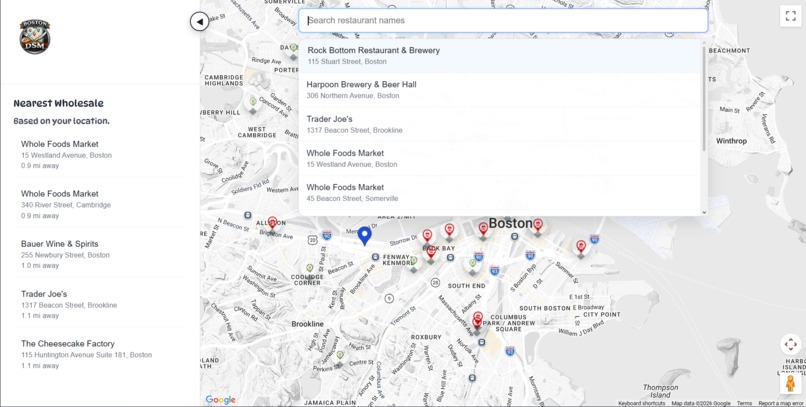Click the Google logo on the map
The height and width of the screenshot is (407, 806).
tap(221, 400)
